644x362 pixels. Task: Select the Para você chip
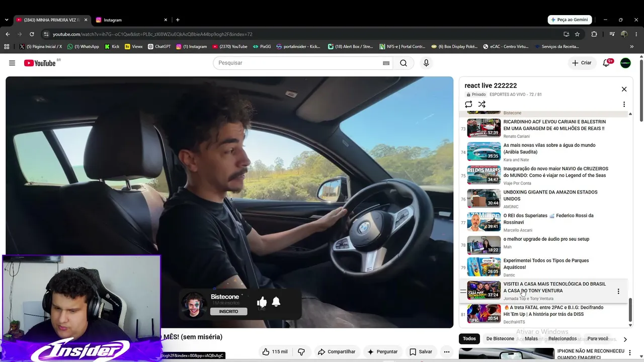tap(598, 339)
